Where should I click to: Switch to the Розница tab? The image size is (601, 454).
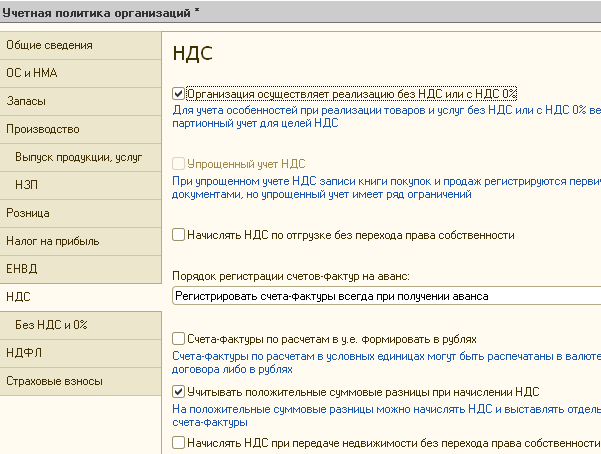[x=80, y=213]
